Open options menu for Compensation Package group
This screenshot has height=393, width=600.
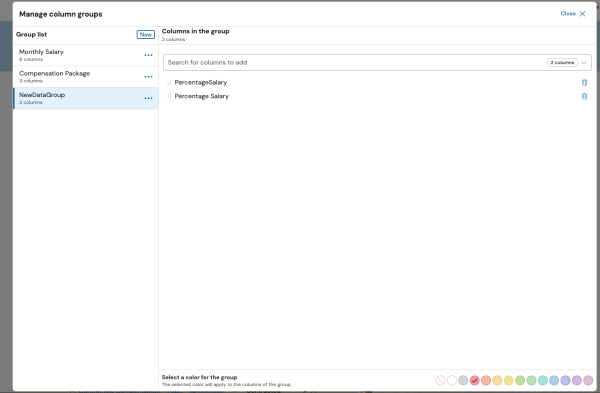click(148, 77)
